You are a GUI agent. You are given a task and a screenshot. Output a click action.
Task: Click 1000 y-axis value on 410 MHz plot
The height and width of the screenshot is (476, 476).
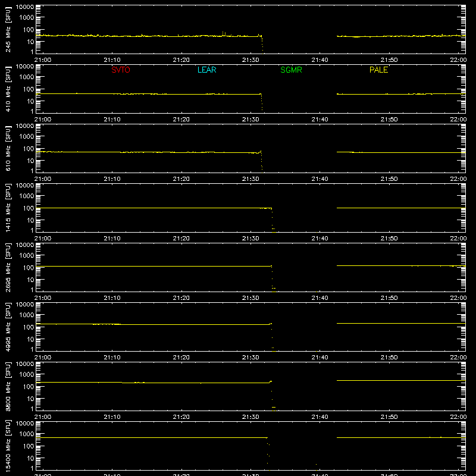27,77
